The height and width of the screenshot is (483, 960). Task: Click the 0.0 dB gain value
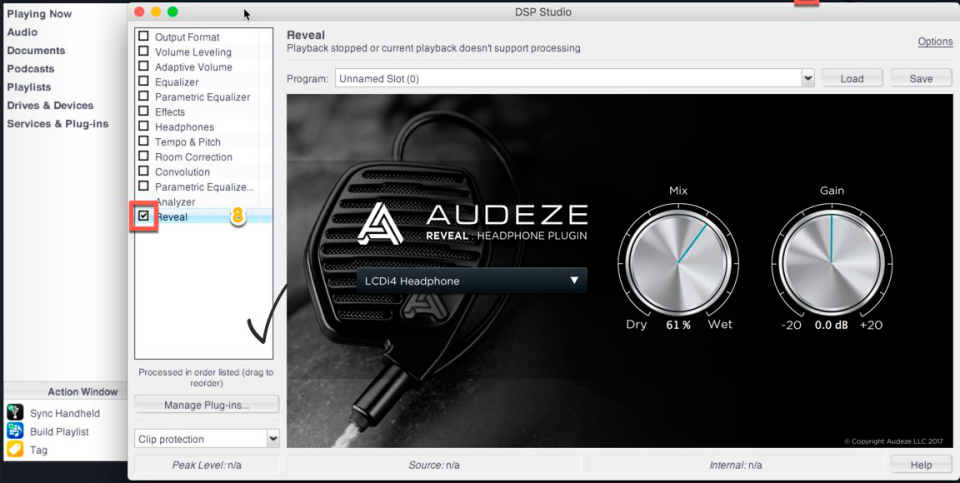(831, 325)
